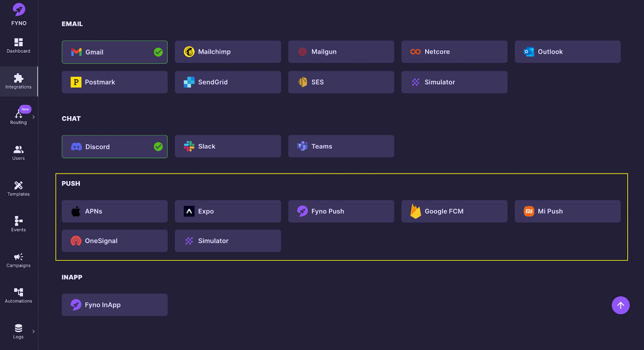Choose the Slack chat integration
The image size is (644, 350).
click(x=228, y=147)
